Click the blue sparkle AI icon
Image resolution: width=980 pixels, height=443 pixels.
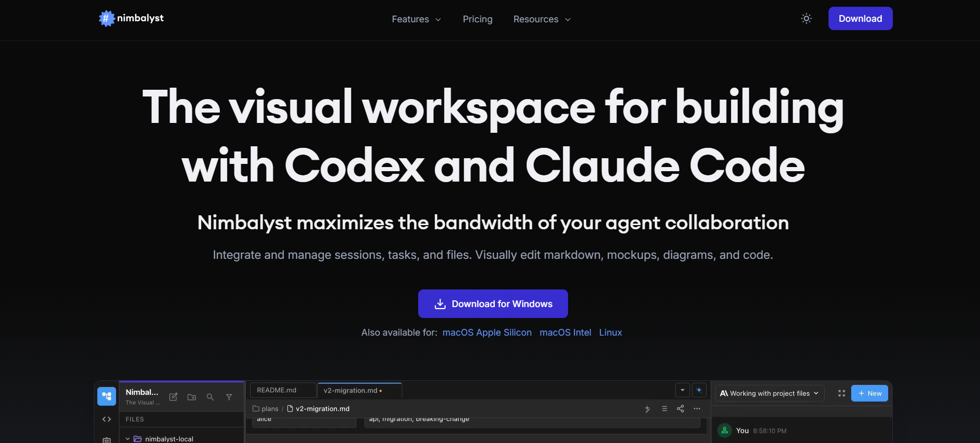click(699, 390)
